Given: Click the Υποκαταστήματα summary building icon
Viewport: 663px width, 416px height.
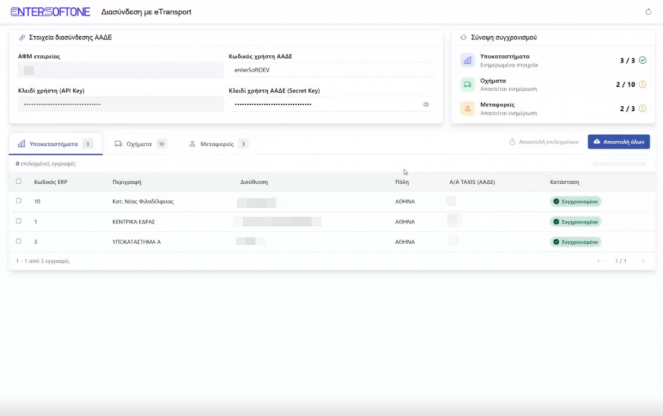Looking at the screenshot, I should click(x=468, y=60).
